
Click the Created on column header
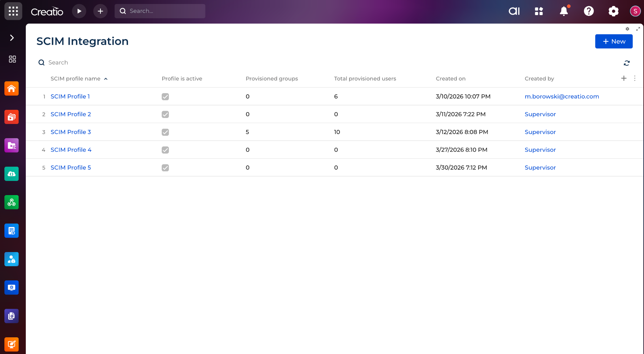tap(451, 79)
